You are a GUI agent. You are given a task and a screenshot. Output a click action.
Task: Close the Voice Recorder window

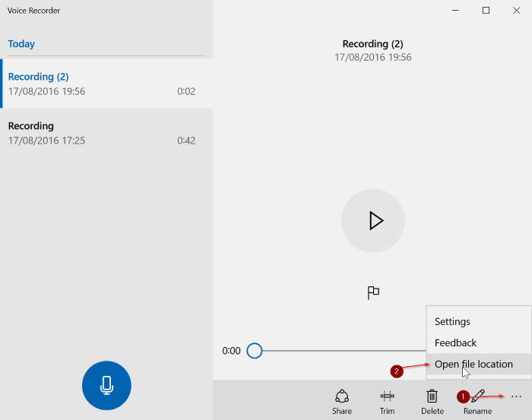[516, 11]
